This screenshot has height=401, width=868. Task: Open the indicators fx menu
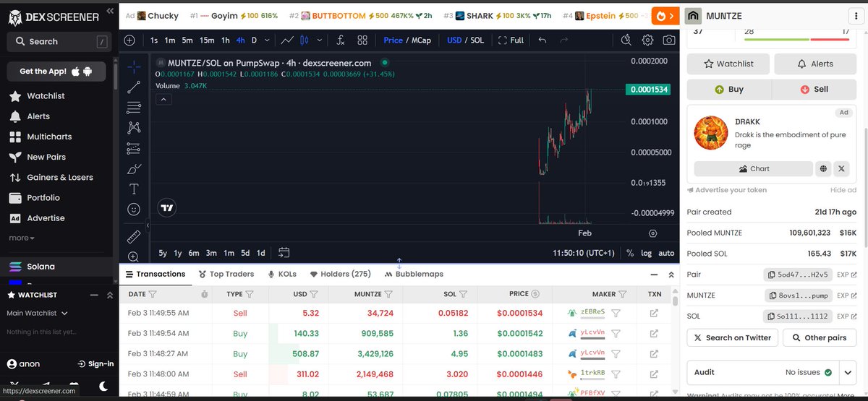342,40
